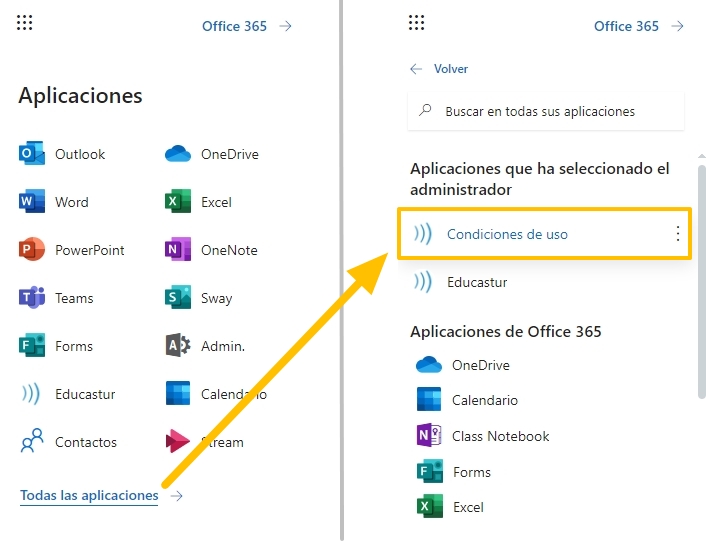Click the Admin. label text

pos(223,346)
